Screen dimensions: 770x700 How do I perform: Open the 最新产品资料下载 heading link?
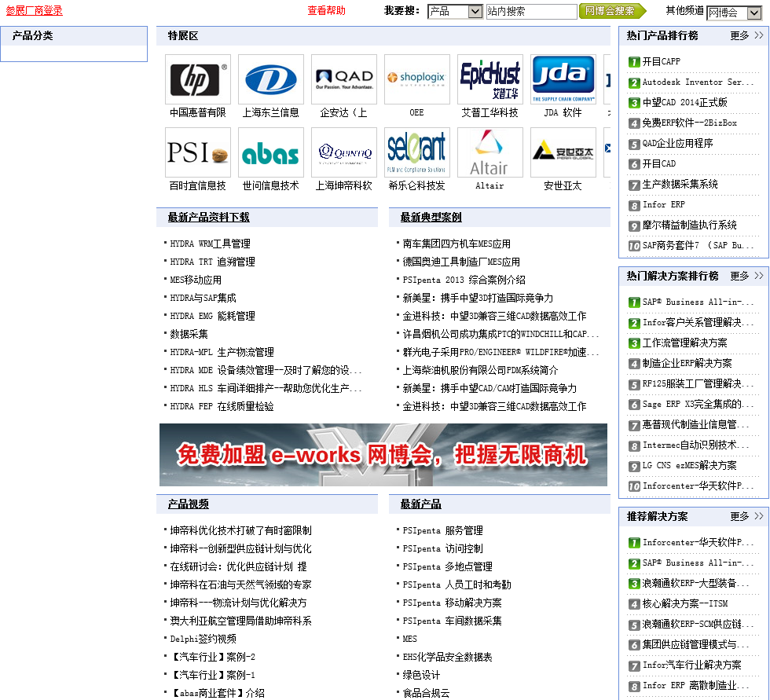209,217
